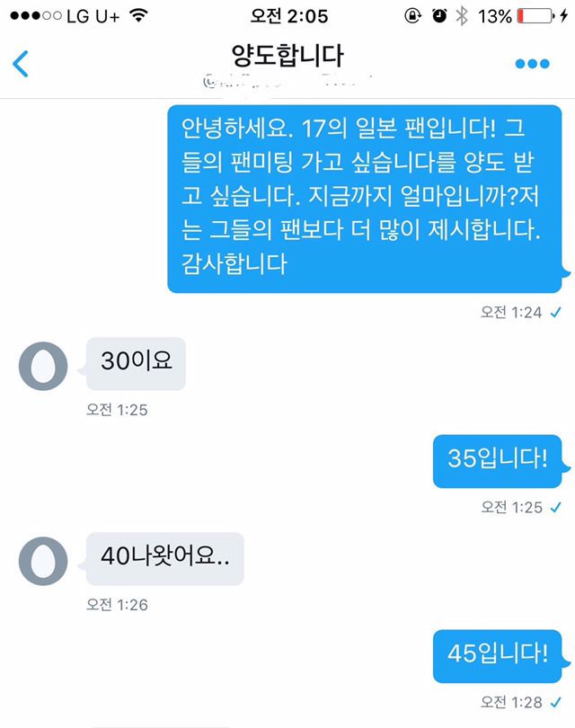Screen dimensions: 575x728
Task: Tap the rotation lock status icon
Action: (x=412, y=16)
